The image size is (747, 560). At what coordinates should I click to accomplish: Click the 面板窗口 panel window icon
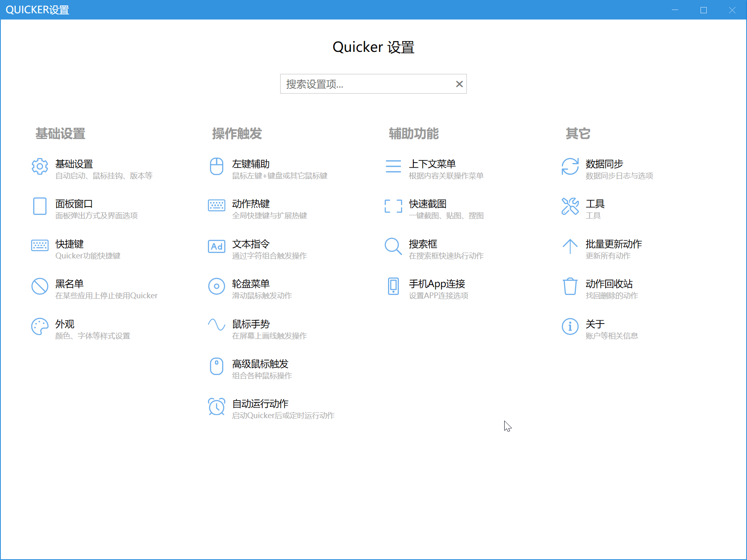tap(40, 206)
